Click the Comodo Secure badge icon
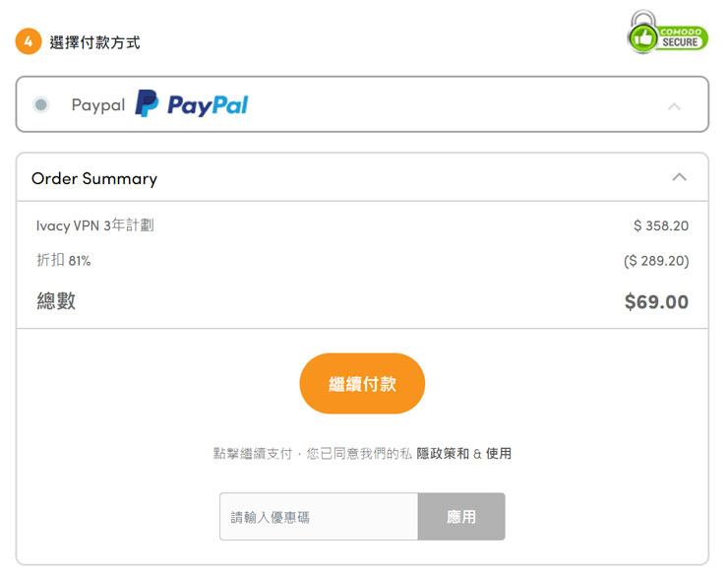728x574 pixels. point(668,33)
